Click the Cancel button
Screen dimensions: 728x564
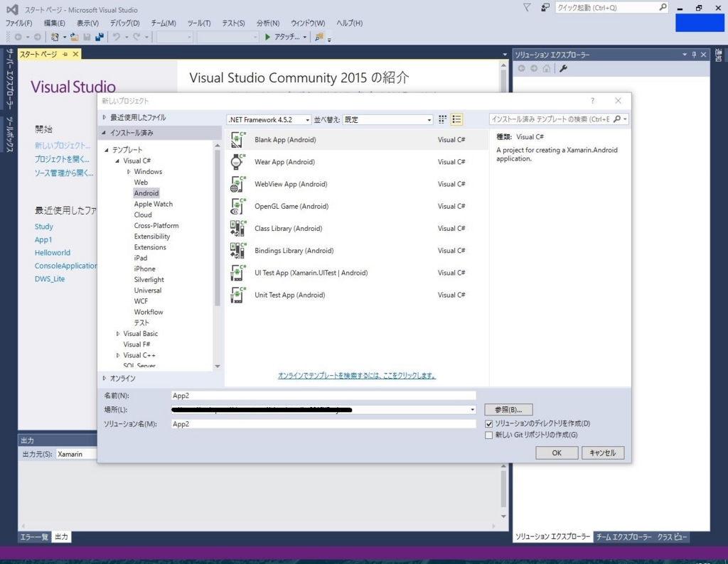(603, 453)
